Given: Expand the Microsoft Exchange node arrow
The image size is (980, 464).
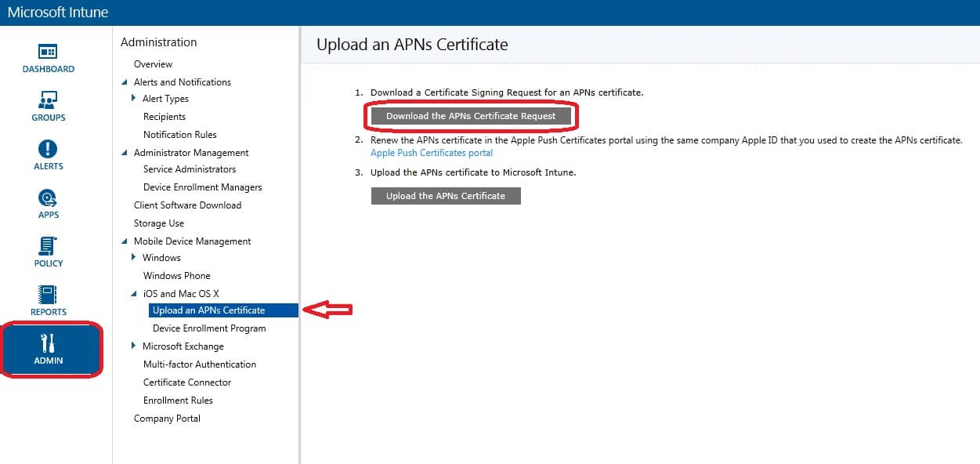Looking at the screenshot, I should (134, 346).
